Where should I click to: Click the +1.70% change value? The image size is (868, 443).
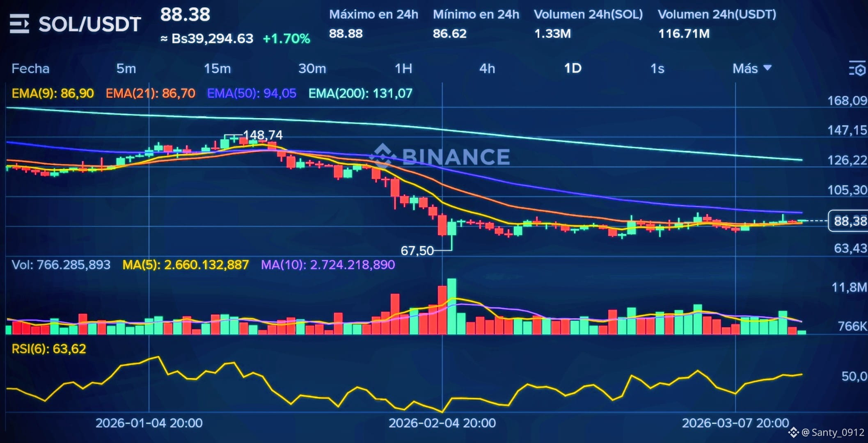(286, 39)
